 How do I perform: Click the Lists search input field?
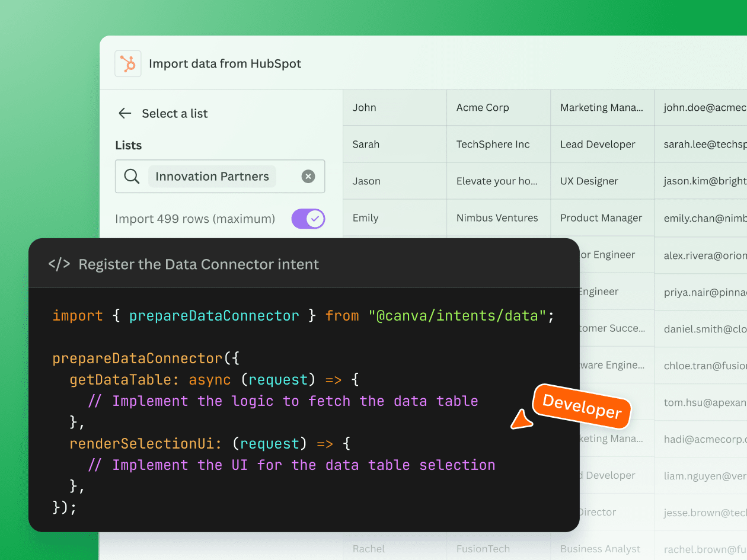pos(220,176)
